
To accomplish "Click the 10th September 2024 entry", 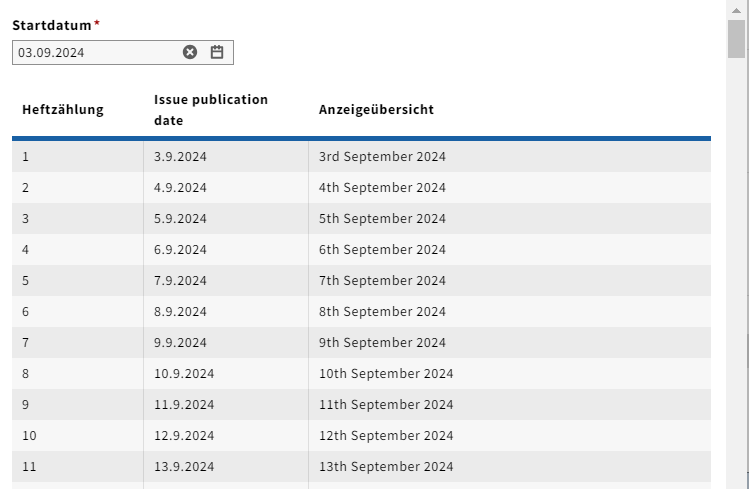I will coord(386,374).
